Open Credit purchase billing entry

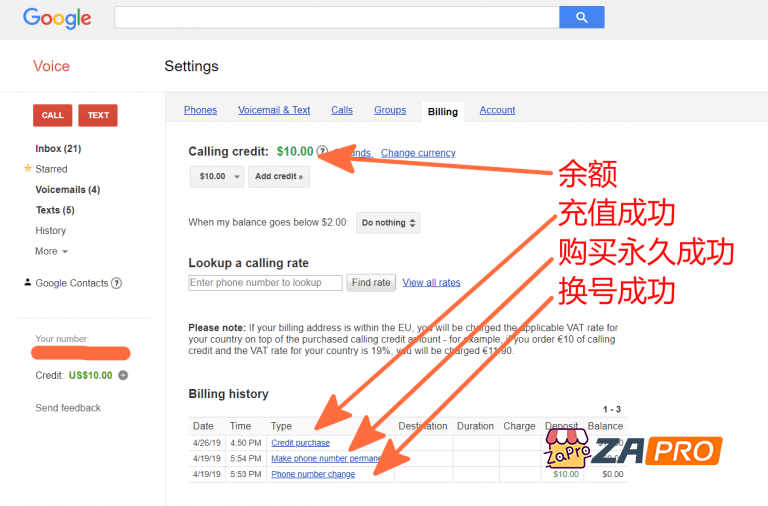tap(300, 443)
